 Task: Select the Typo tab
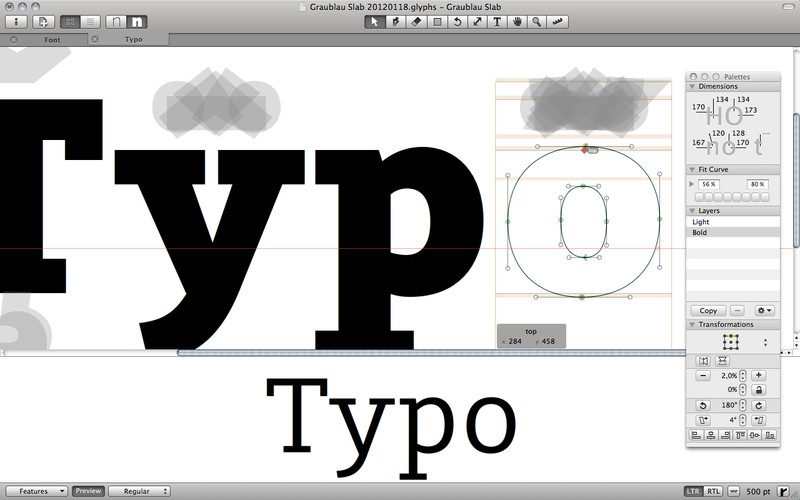click(x=134, y=40)
